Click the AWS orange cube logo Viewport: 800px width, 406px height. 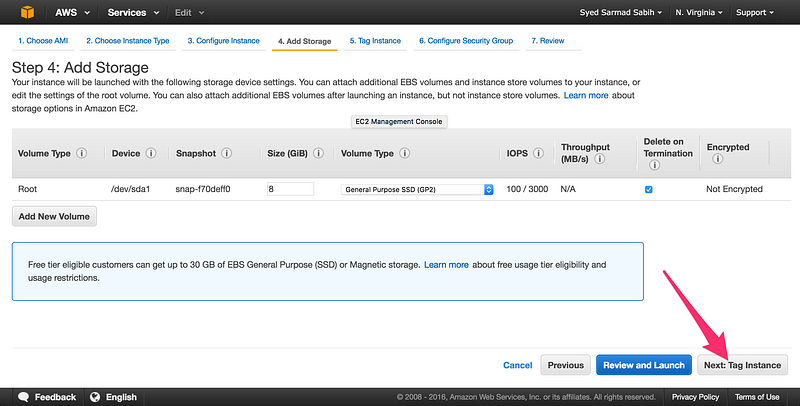28,12
